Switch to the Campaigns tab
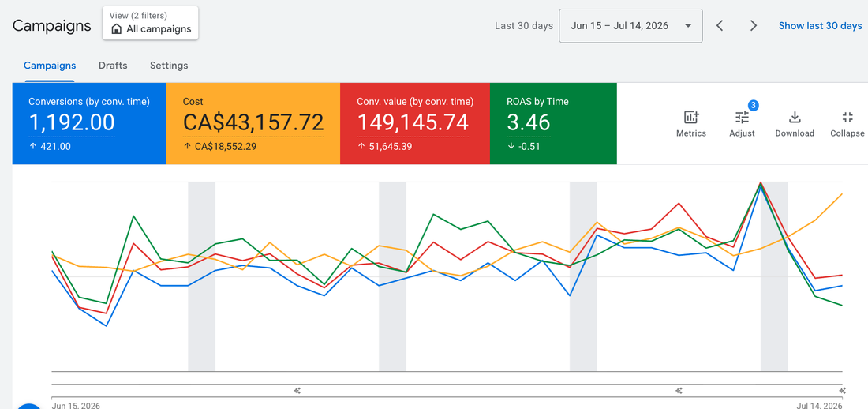Image resolution: width=868 pixels, height=409 pixels. [50, 66]
